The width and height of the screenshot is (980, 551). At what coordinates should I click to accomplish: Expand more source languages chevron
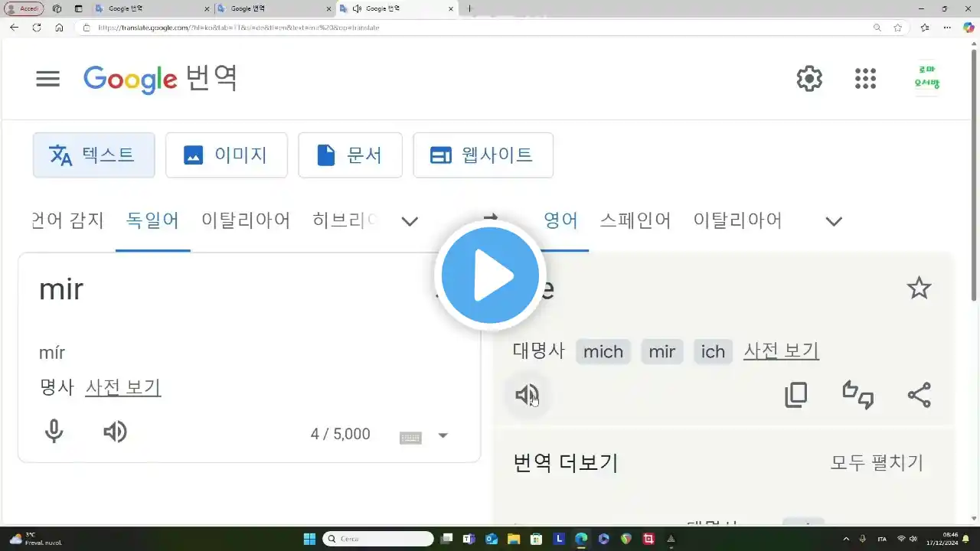tap(410, 221)
